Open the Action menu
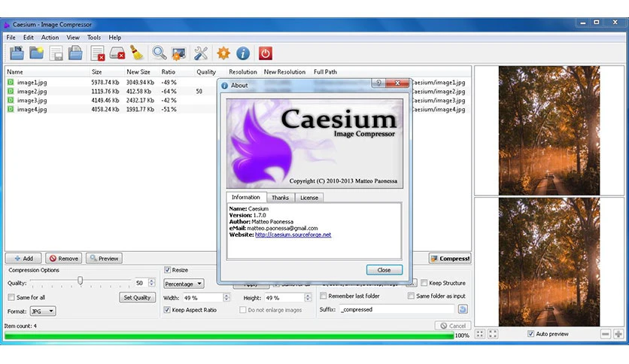Image resolution: width=629 pixels, height=364 pixels. click(50, 38)
